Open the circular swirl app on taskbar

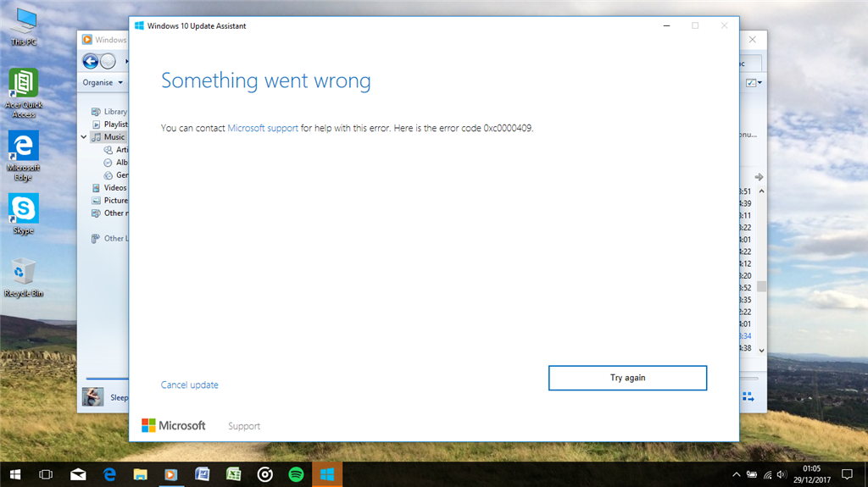coord(265,474)
